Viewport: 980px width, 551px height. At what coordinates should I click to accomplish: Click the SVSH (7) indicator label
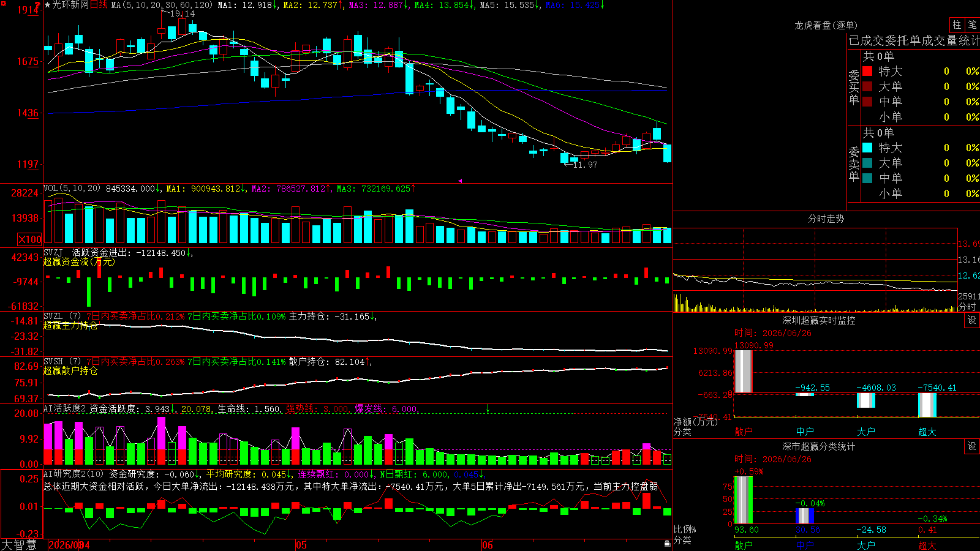click(x=62, y=362)
